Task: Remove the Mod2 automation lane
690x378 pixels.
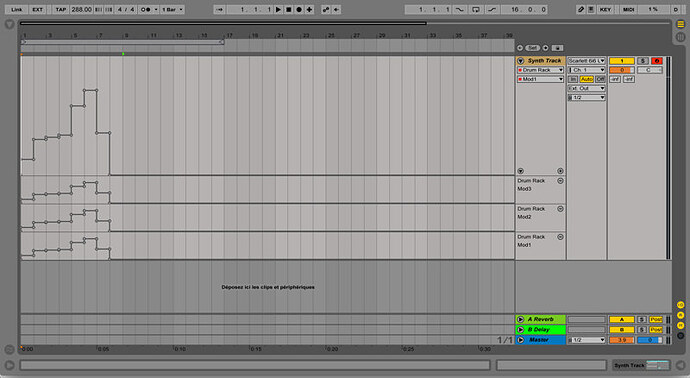Action: (560, 209)
